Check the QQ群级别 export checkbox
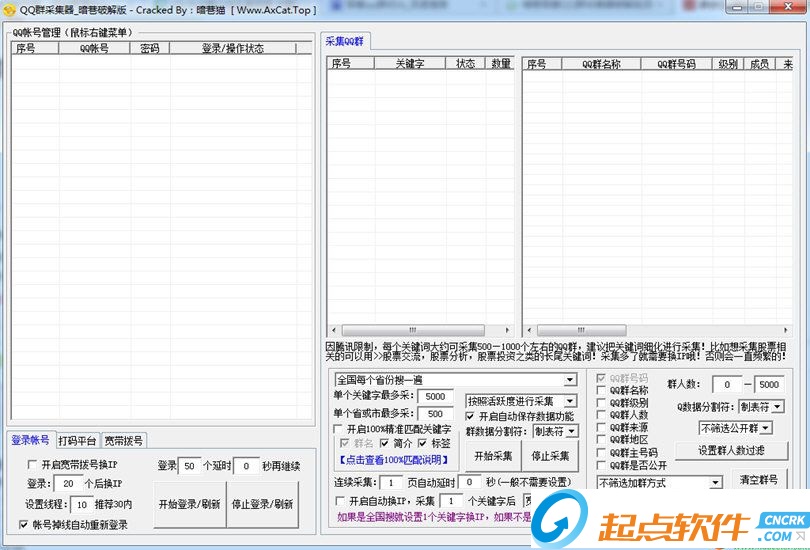The width and height of the screenshot is (810, 550). pos(601,402)
